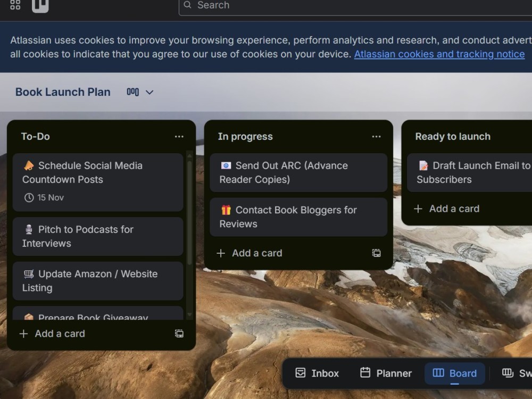Click To-Do scrollbar down arrow

[190, 315]
